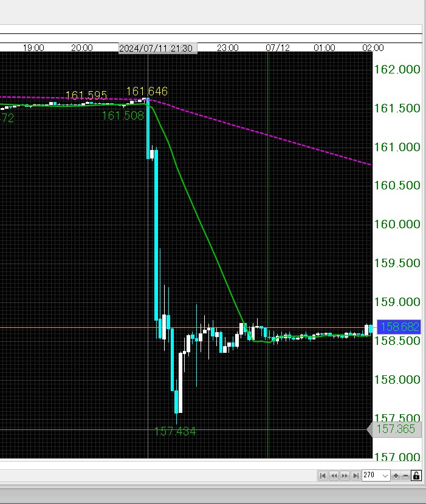Click the 160.000 price axis label

pyautogui.click(x=397, y=224)
